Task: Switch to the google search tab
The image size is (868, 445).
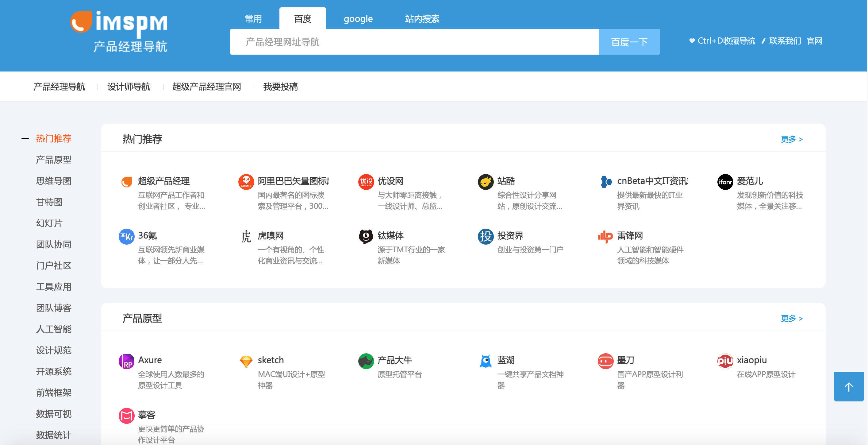Action: (358, 18)
